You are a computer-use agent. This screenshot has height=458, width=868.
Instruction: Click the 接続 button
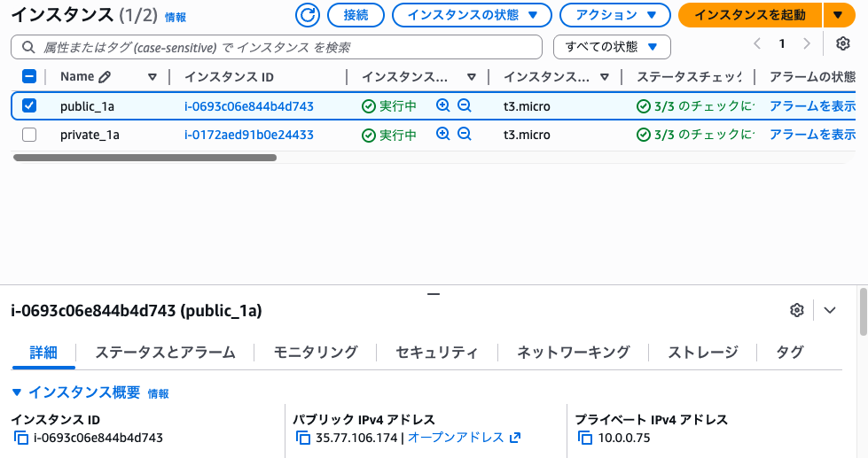[356, 15]
